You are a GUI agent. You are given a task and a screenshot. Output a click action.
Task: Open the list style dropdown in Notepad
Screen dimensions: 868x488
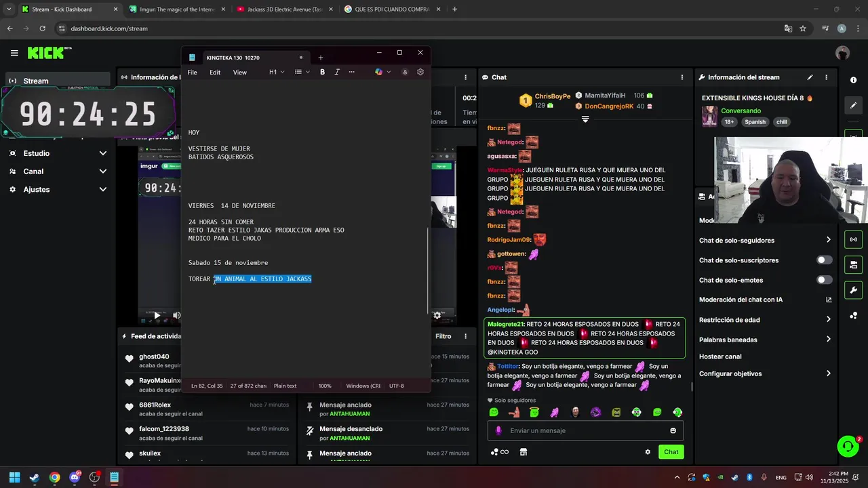pyautogui.click(x=302, y=72)
